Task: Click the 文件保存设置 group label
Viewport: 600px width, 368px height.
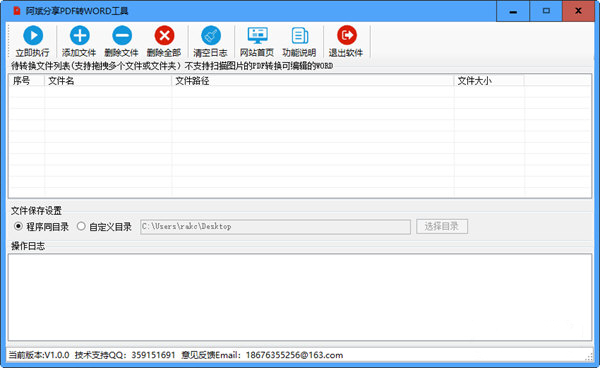Action: [x=36, y=210]
